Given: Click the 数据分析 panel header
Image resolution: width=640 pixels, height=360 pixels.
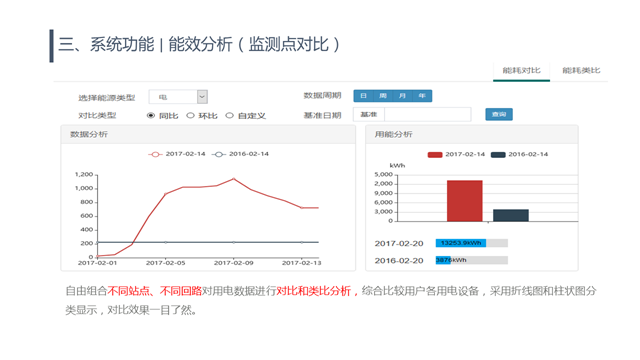Looking at the screenshot, I should (x=208, y=134).
